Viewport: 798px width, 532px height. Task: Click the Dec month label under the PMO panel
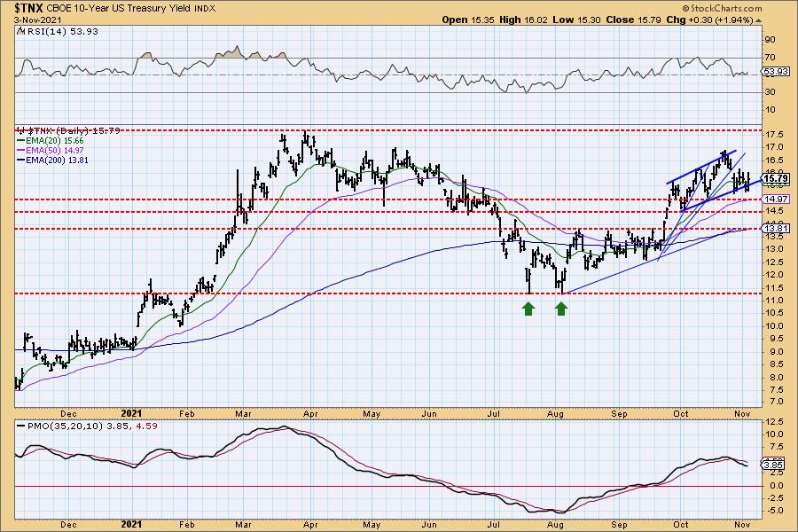coord(68,524)
